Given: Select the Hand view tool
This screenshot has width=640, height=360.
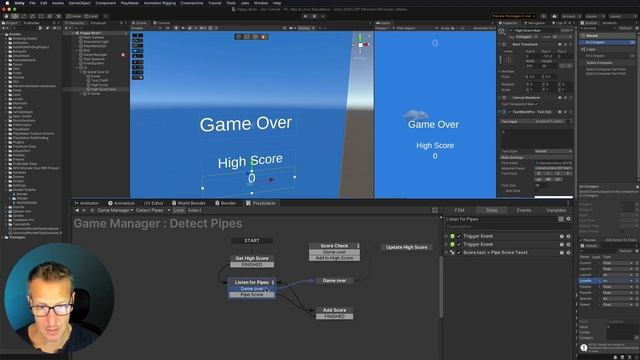Looking at the screenshot, I should 7,16.
